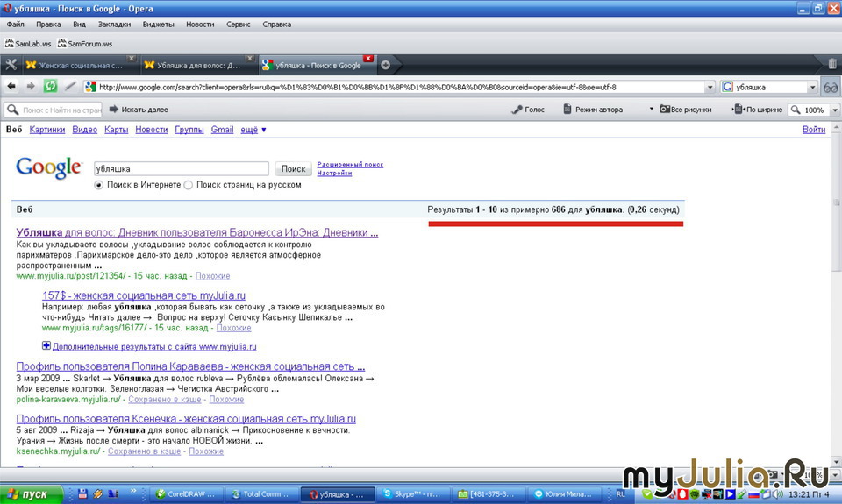Go back with the back arrow
Image resolution: width=842 pixels, height=504 pixels.
pos(11,86)
